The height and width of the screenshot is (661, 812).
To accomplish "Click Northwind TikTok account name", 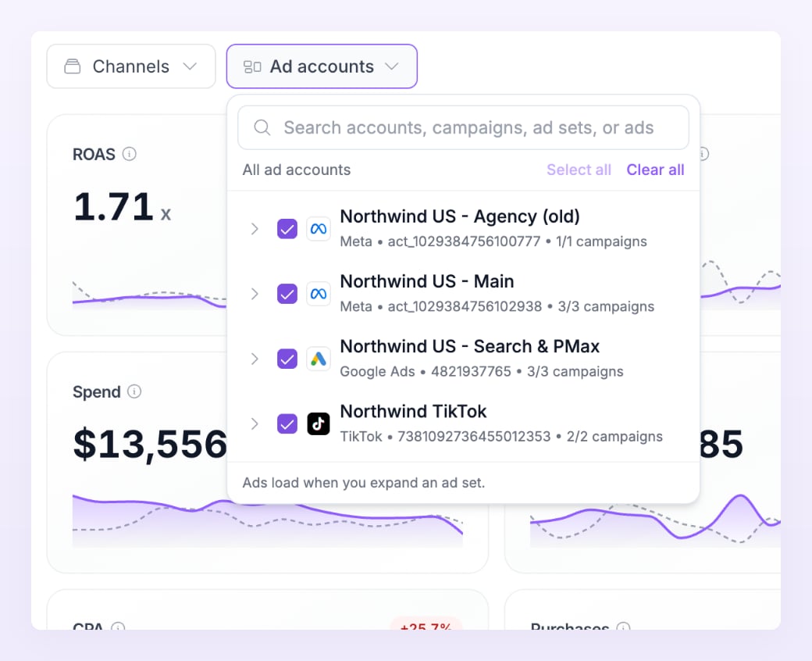I will pos(413,411).
